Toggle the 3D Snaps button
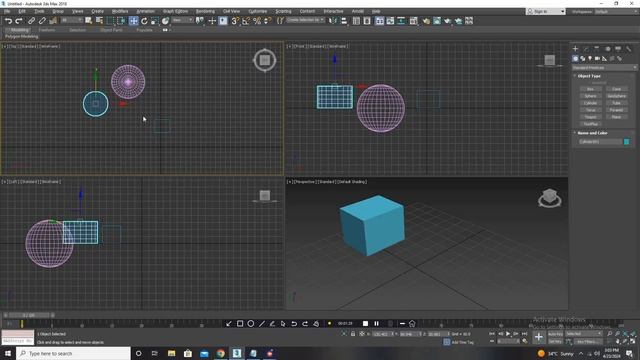Viewport: 640px width, 360px height. tap(235, 21)
